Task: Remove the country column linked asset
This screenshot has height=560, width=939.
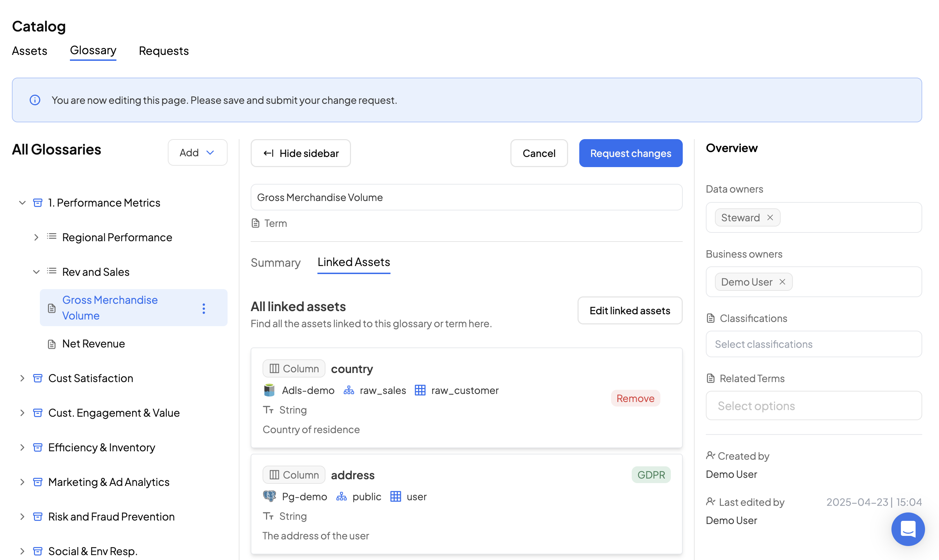Action: pos(635,398)
